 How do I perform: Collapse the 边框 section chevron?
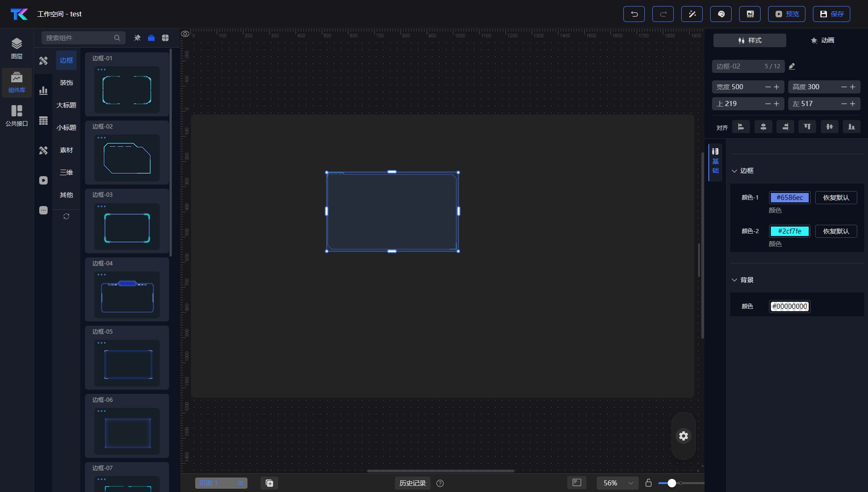coord(734,171)
